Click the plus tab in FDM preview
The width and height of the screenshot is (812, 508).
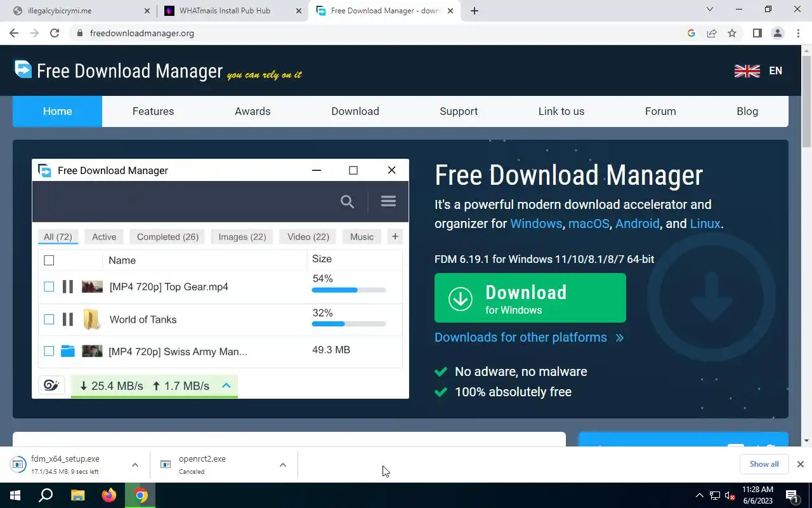[395, 236]
